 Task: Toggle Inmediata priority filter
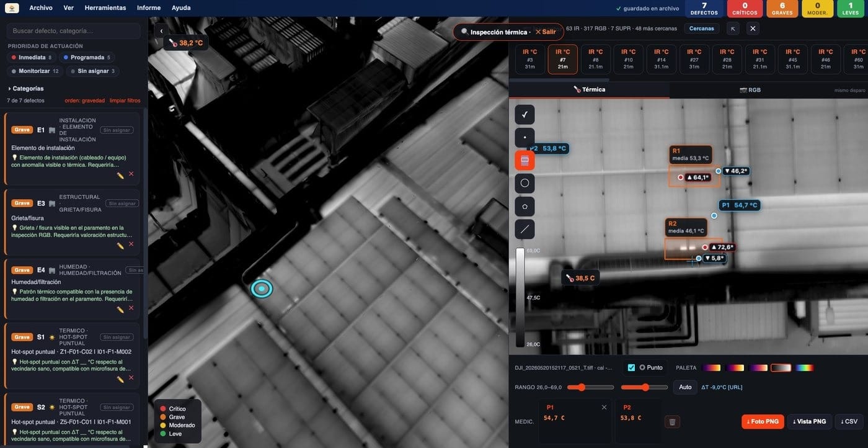point(32,58)
